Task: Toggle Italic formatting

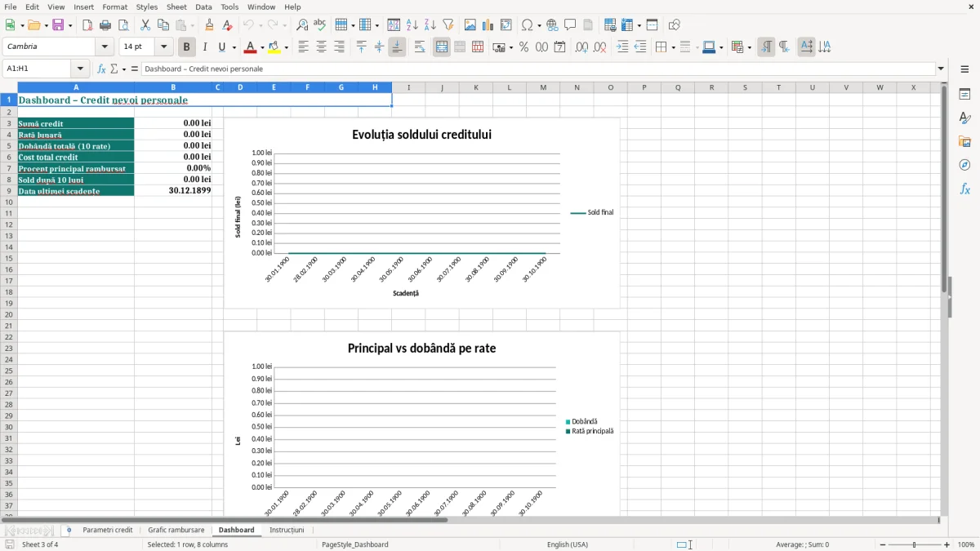Action: pos(205,47)
